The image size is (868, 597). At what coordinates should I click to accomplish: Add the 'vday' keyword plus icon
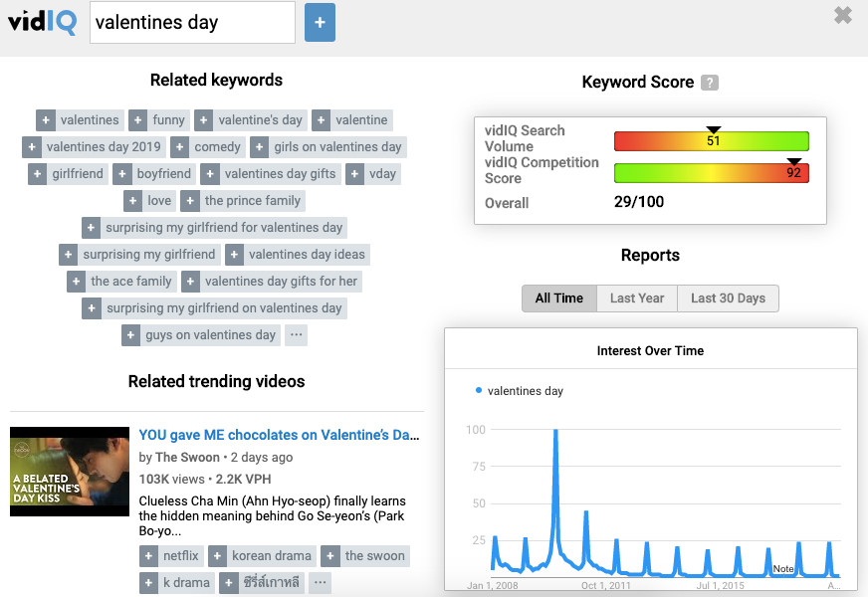pos(354,174)
